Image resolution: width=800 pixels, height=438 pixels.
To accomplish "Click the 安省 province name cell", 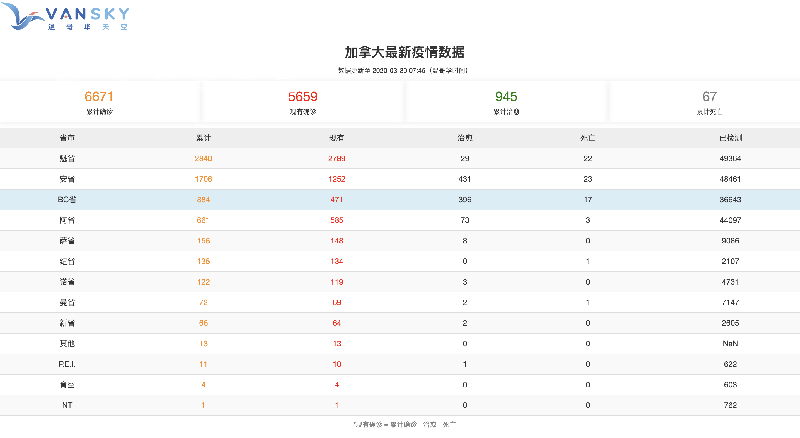I will 67,179.
